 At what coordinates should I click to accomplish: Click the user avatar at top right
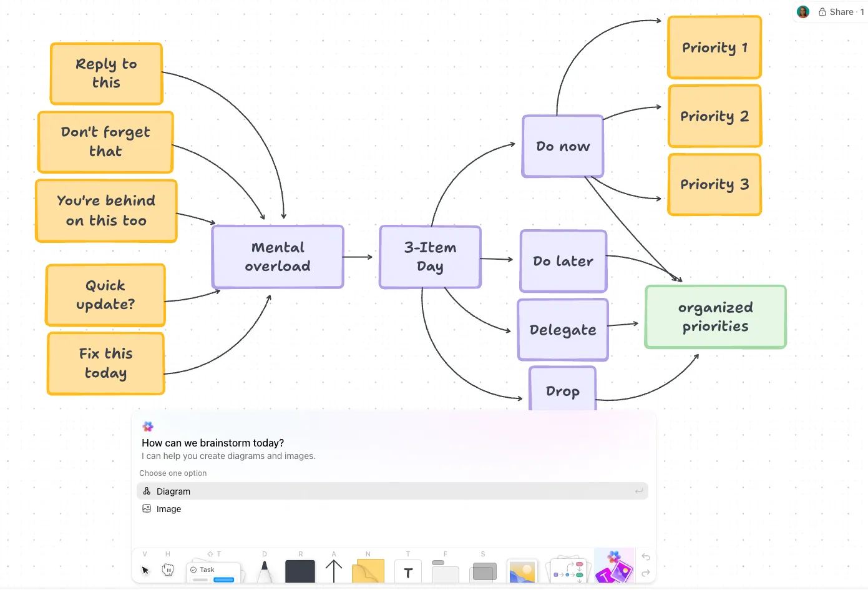(803, 12)
